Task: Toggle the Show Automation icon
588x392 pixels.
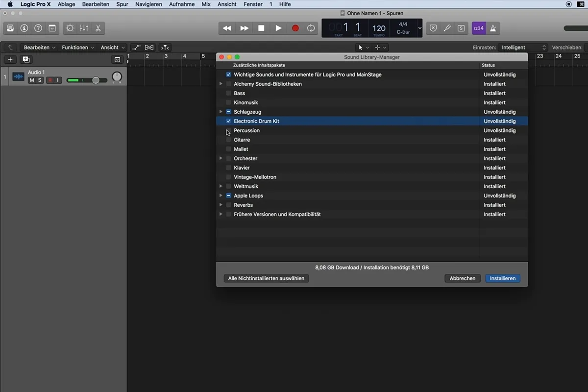Action: (136, 48)
